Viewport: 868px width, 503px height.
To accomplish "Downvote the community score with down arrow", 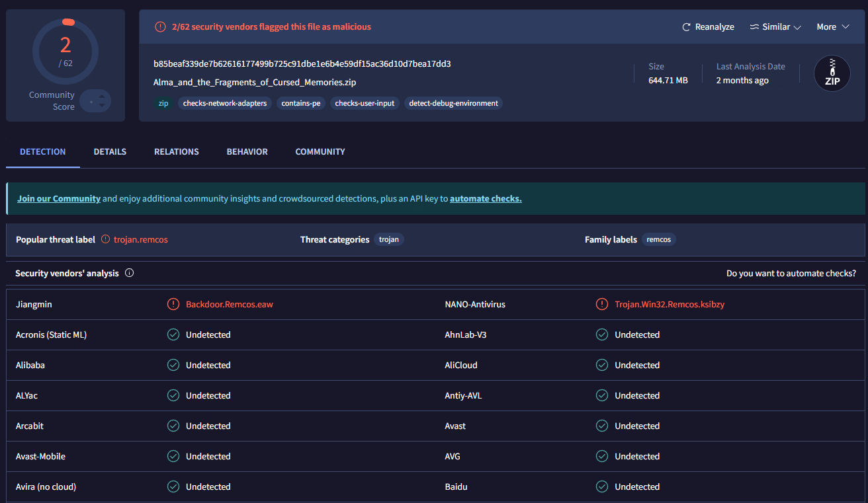I will tap(102, 106).
